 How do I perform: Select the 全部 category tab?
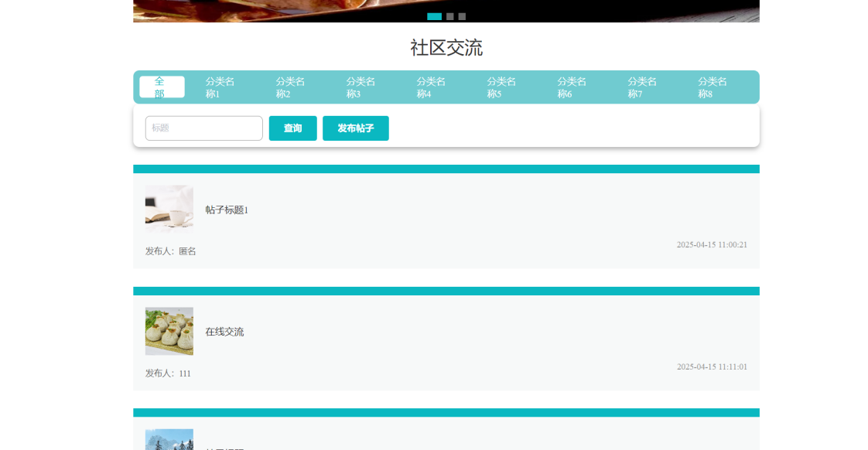point(162,87)
